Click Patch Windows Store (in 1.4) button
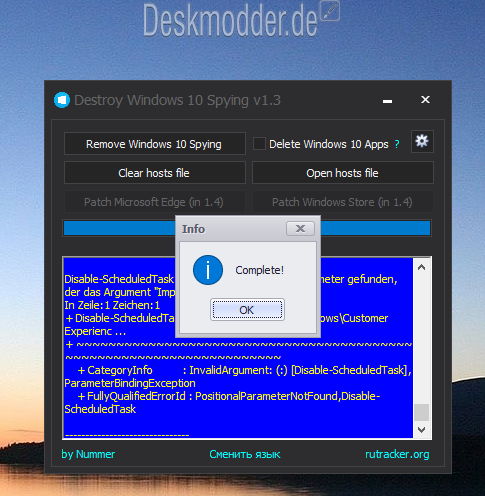 pos(343,202)
